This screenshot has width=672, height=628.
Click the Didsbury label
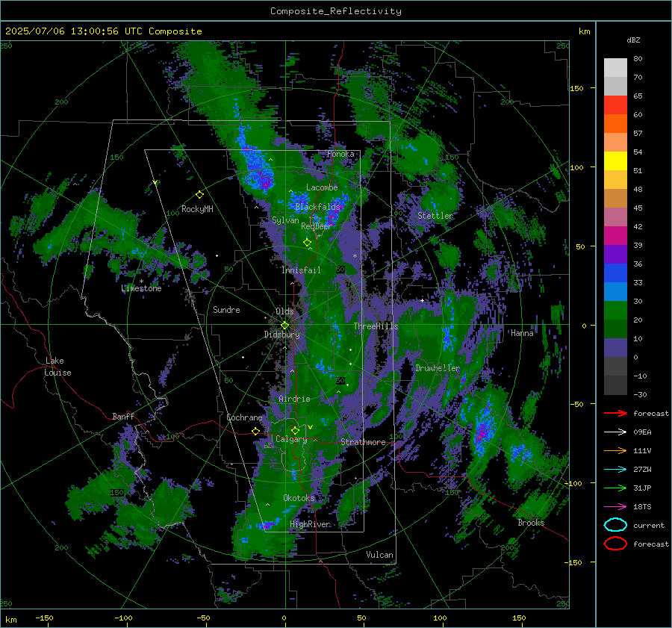point(282,335)
